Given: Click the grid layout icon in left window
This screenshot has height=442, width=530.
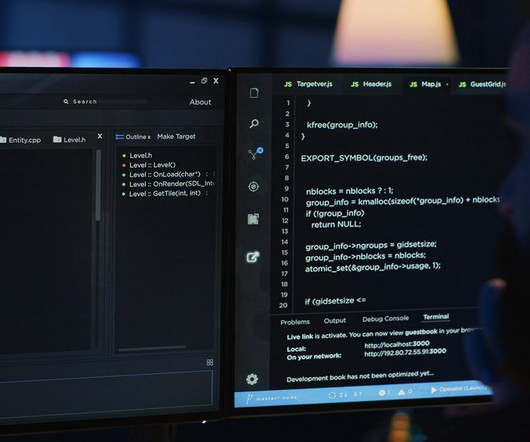Looking at the screenshot, I should click(210, 362).
